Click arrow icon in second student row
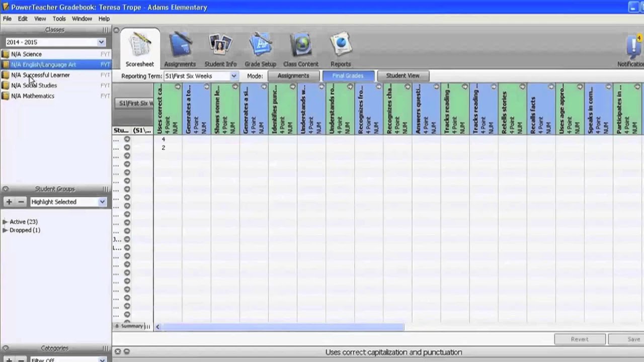Viewport: 644px width, 362px height. (x=127, y=147)
